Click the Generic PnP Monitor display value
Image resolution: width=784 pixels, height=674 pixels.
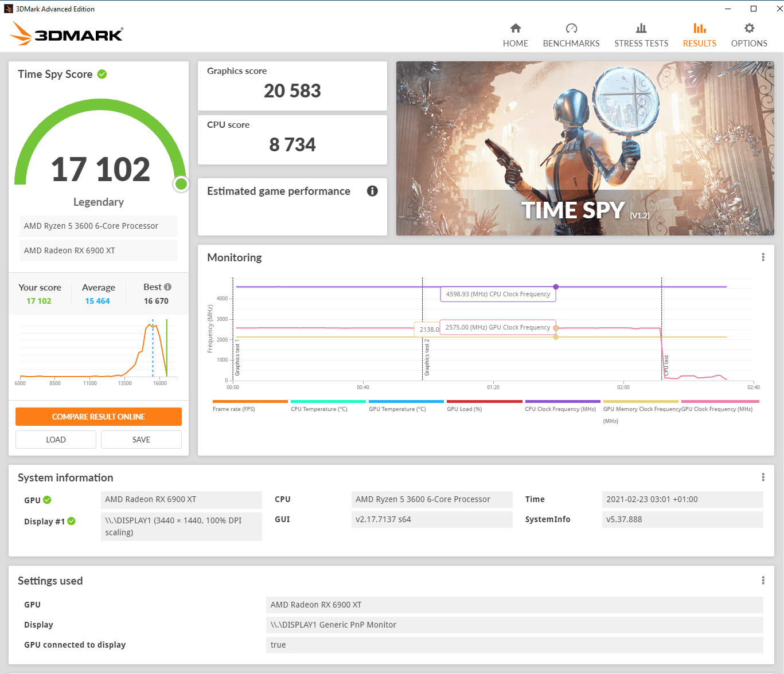click(514, 625)
